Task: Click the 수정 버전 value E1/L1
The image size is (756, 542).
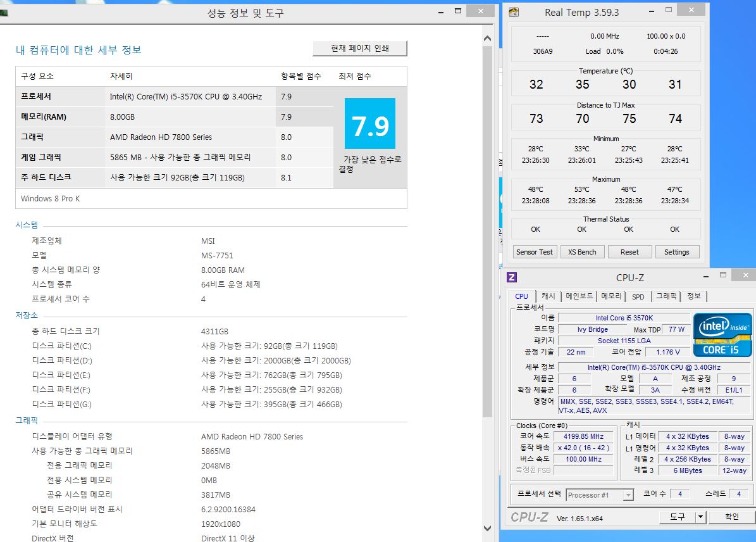Action: coord(734,390)
